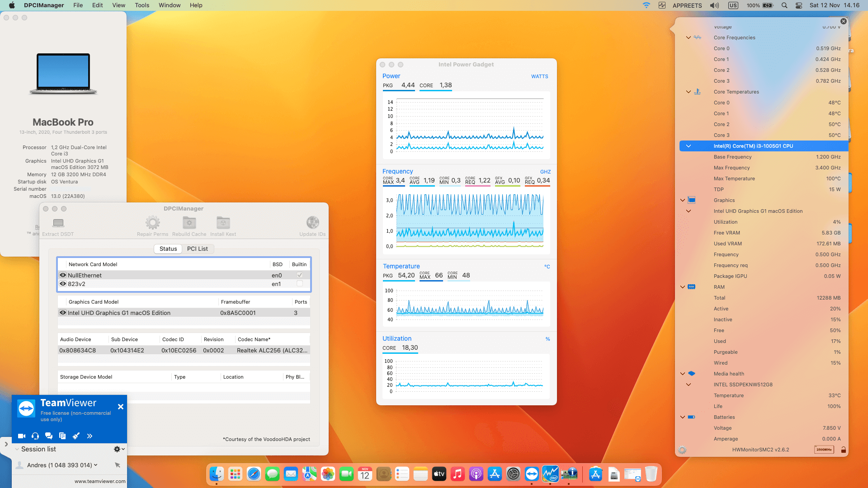Image resolution: width=868 pixels, height=488 pixels.
Task: Open the Tools menu
Action: 142,5
